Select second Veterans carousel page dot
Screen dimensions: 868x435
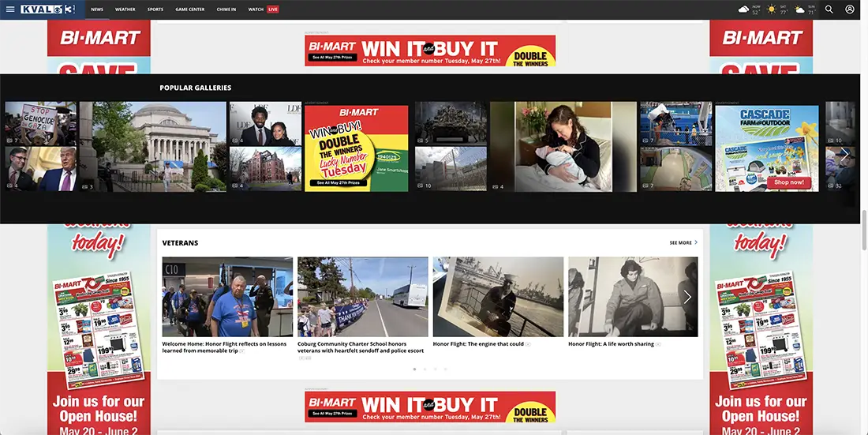[425, 369]
